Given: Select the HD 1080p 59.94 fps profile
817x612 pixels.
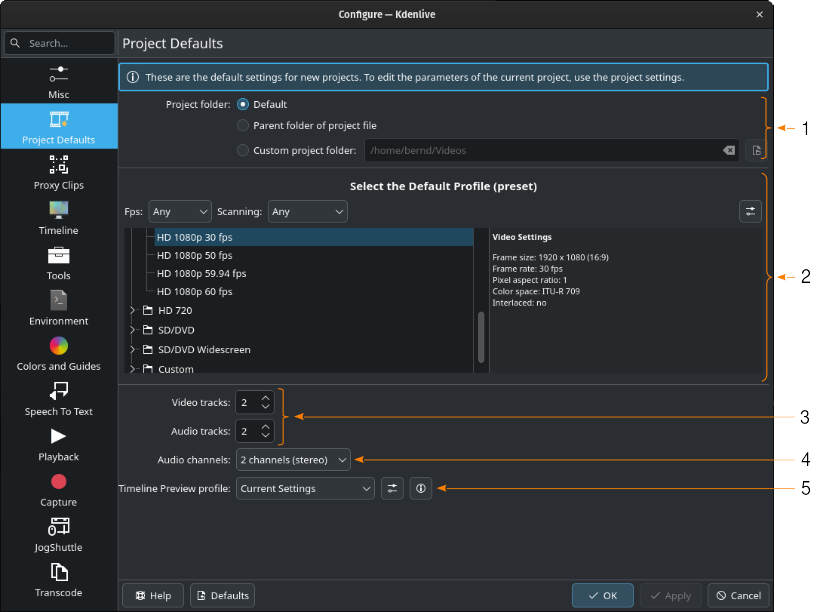Looking at the screenshot, I should [314, 273].
